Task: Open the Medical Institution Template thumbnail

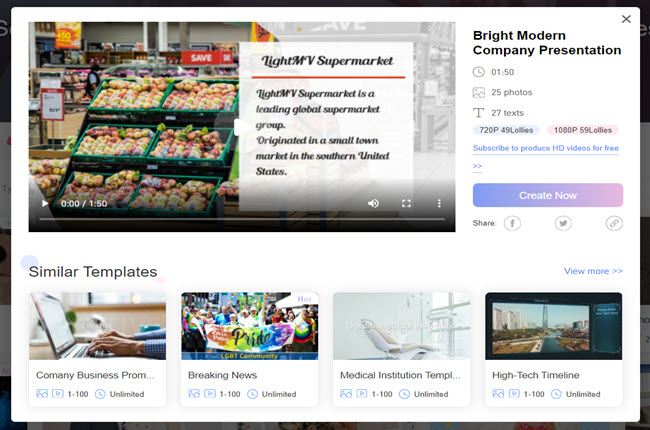Action: click(x=401, y=325)
